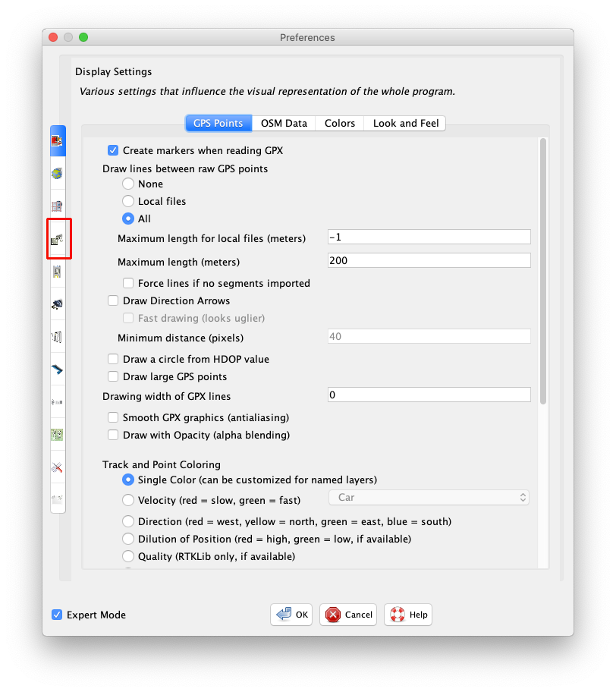Open the globe connection settings icon
Viewport: 616px width, 692px height.
[x=58, y=174]
